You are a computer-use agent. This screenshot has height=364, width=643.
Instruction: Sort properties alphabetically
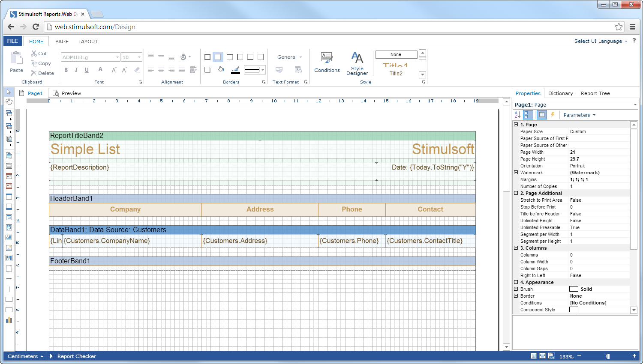coord(517,115)
